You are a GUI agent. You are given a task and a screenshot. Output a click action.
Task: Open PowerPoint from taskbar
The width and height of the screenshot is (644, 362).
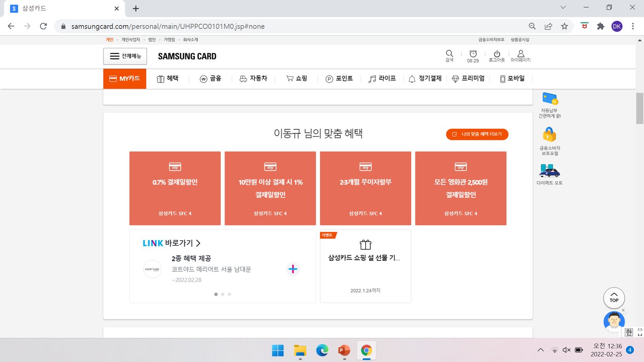(344, 351)
